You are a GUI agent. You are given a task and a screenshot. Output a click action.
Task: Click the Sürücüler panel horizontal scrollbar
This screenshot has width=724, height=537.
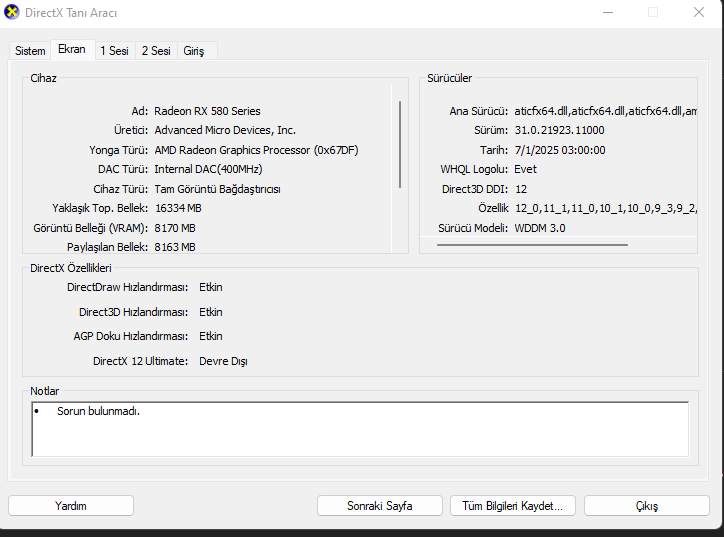point(532,245)
